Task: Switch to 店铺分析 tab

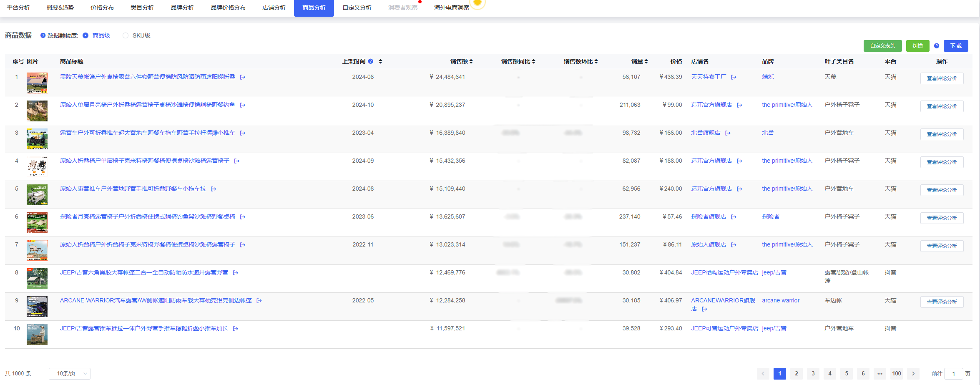Action: [x=274, y=8]
